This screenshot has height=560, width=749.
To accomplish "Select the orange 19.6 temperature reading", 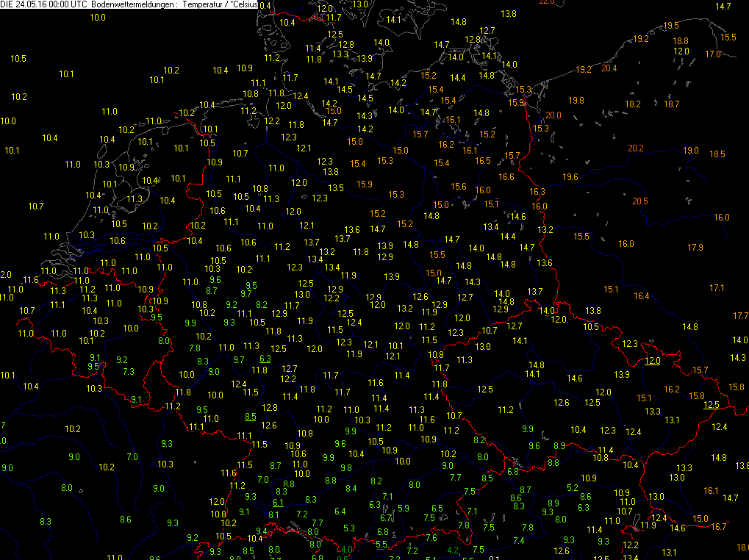I will tap(570, 177).
